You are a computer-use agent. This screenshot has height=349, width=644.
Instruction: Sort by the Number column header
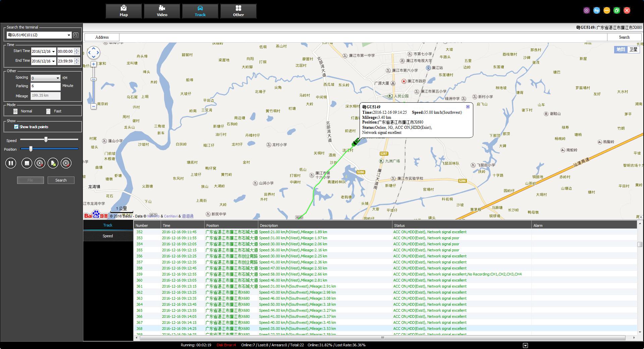click(147, 226)
